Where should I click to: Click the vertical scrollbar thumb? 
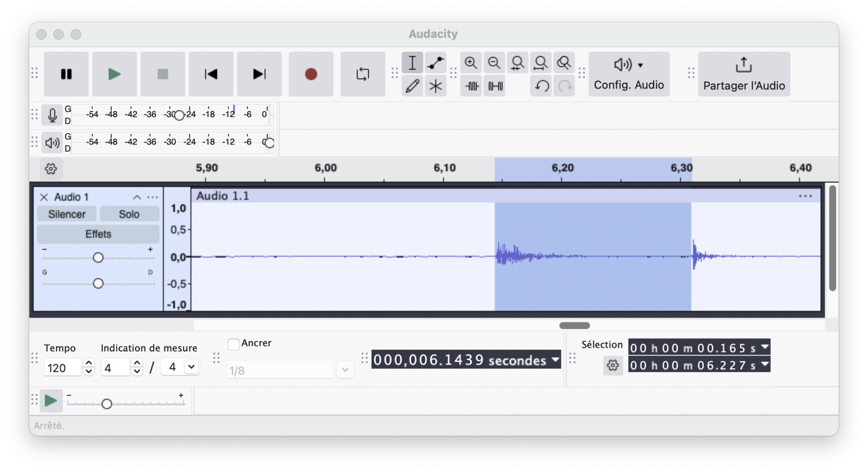832,238
